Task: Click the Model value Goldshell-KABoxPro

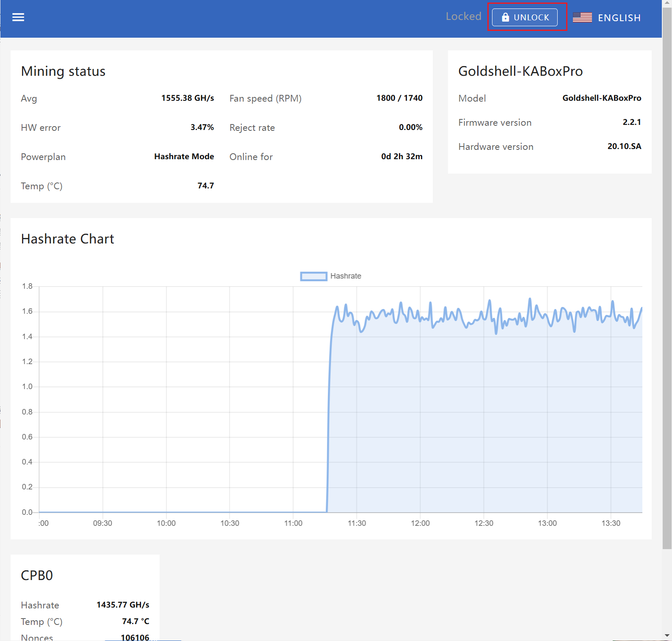Action: [602, 98]
